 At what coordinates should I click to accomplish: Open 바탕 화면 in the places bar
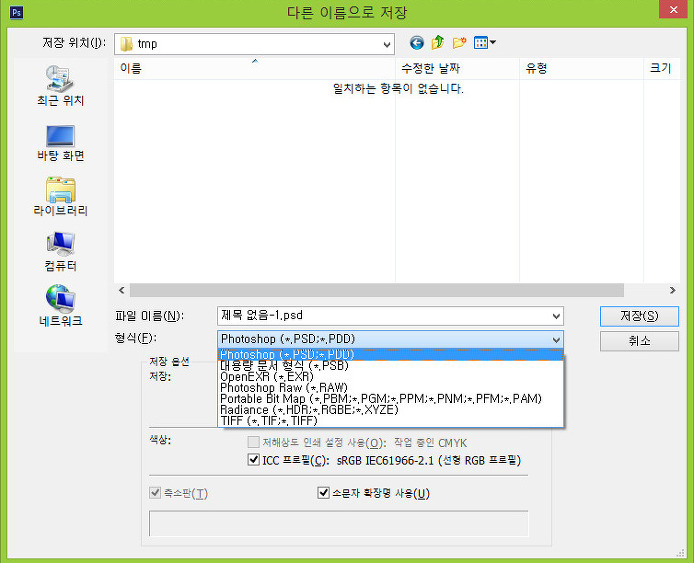[60, 143]
